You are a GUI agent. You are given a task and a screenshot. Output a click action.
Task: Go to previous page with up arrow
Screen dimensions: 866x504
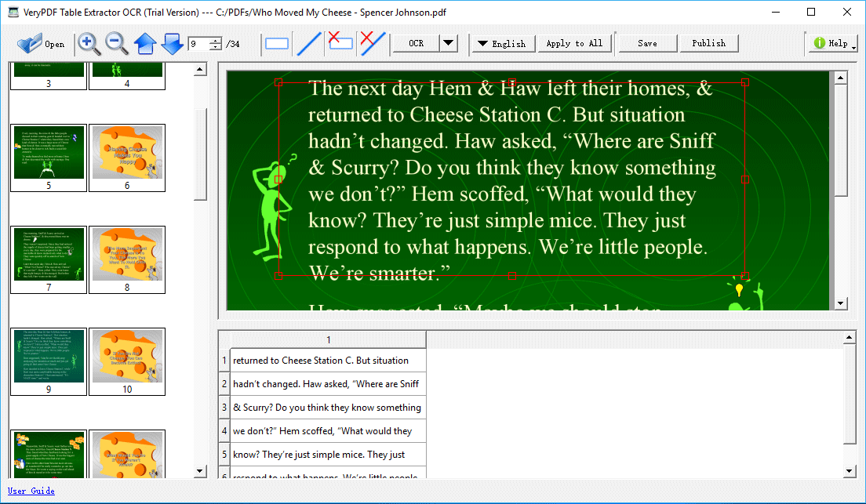point(144,44)
